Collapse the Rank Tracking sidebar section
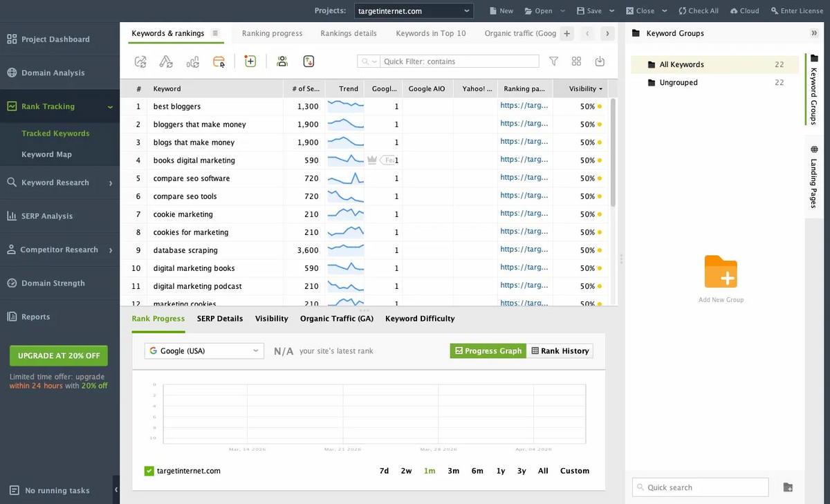Screen dimensions: 830x504 pyautogui.click(x=109, y=106)
